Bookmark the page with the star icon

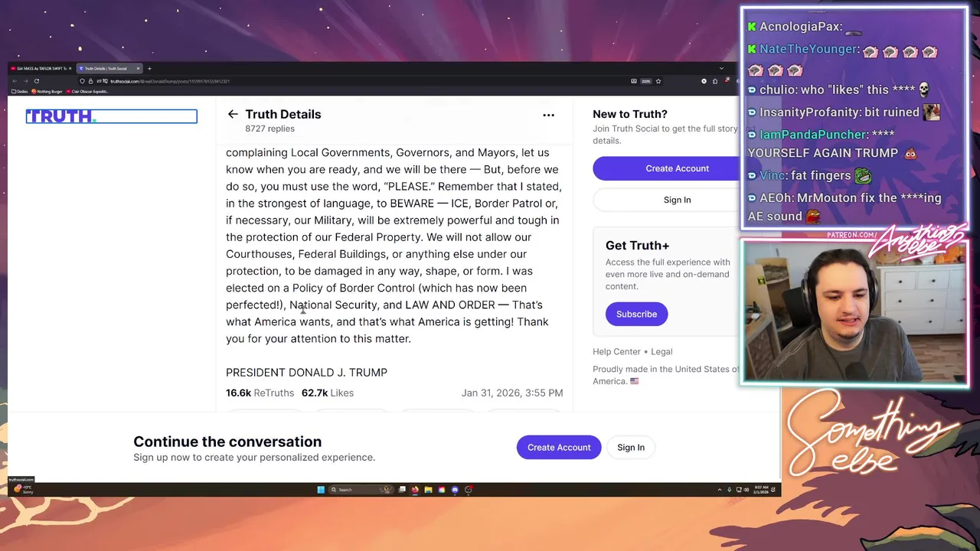point(658,81)
